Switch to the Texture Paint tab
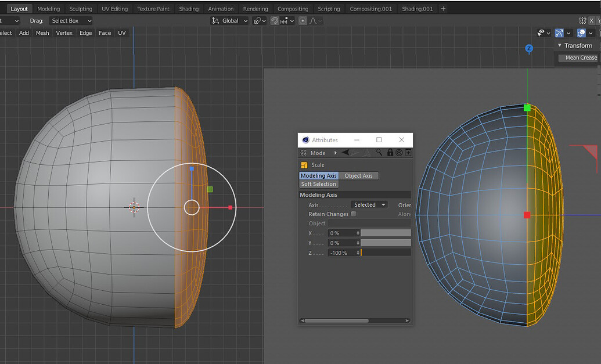The width and height of the screenshot is (601, 364). pyautogui.click(x=153, y=9)
